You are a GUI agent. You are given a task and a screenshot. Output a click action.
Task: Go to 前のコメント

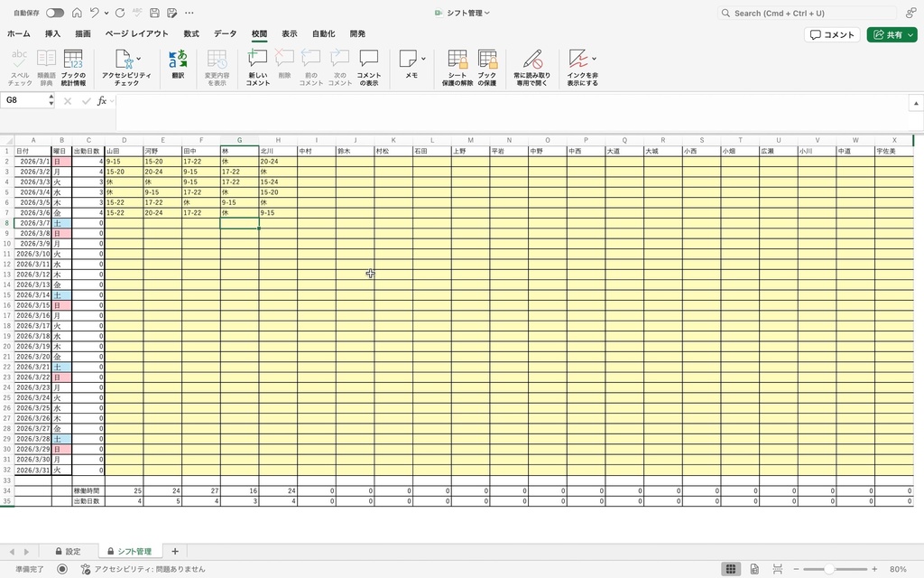[x=310, y=67]
